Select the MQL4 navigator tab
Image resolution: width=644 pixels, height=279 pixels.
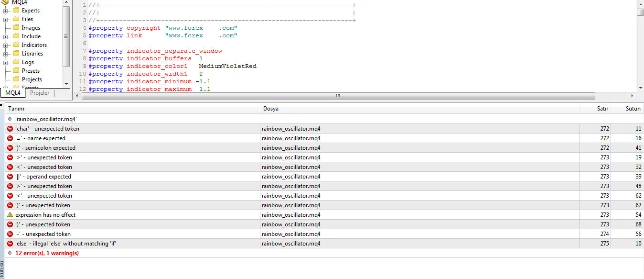click(x=13, y=93)
